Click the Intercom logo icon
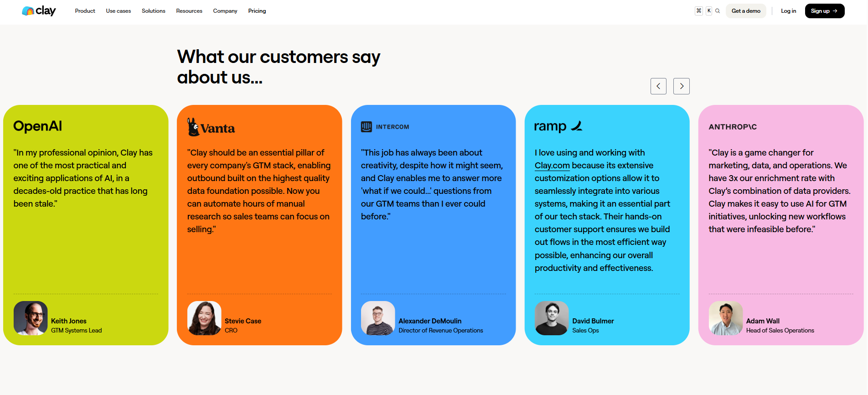Image resolution: width=868 pixels, height=395 pixels. coord(367,127)
